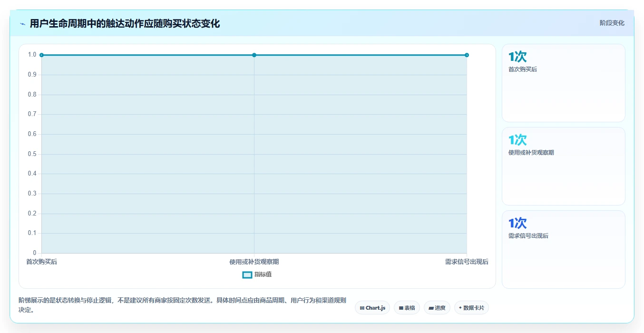Viewport: 644px width, 333px height.
Task: Select the 数据卡片 tag
Action: [471, 308]
